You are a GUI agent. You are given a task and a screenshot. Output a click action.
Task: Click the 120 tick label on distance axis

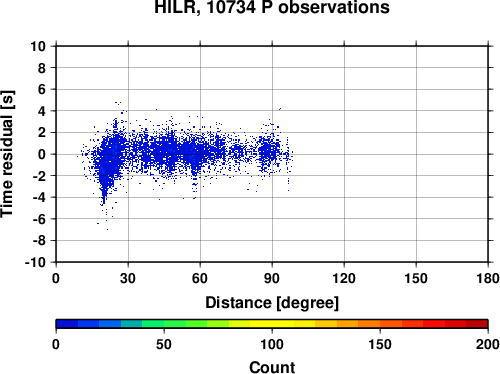click(344, 278)
